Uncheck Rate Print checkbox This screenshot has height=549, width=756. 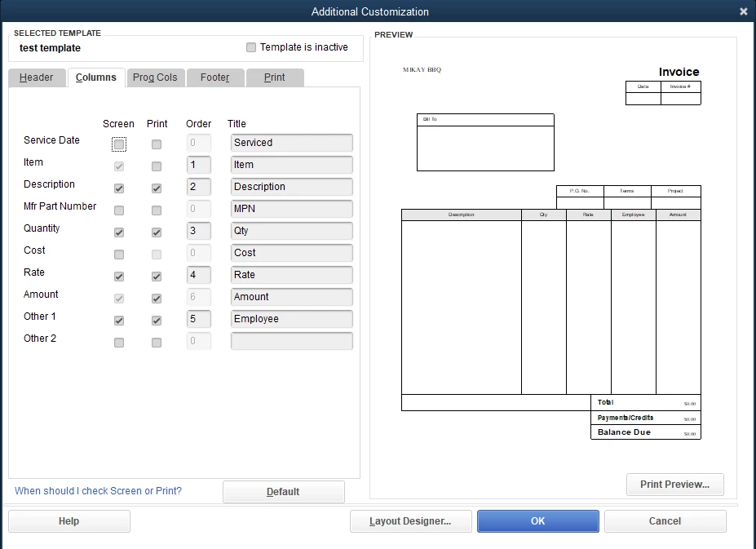tap(157, 277)
